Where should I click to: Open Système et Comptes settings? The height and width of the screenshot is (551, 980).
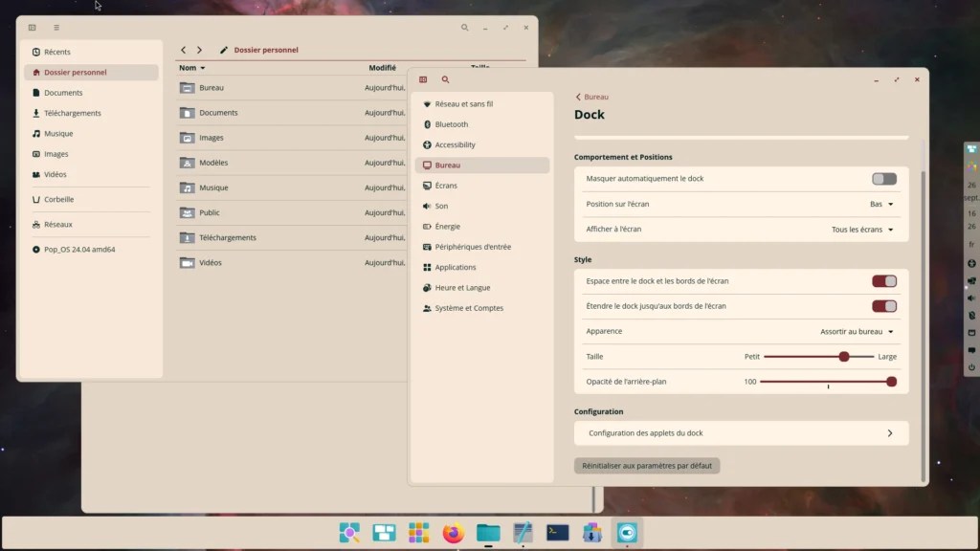pos(482,308)
